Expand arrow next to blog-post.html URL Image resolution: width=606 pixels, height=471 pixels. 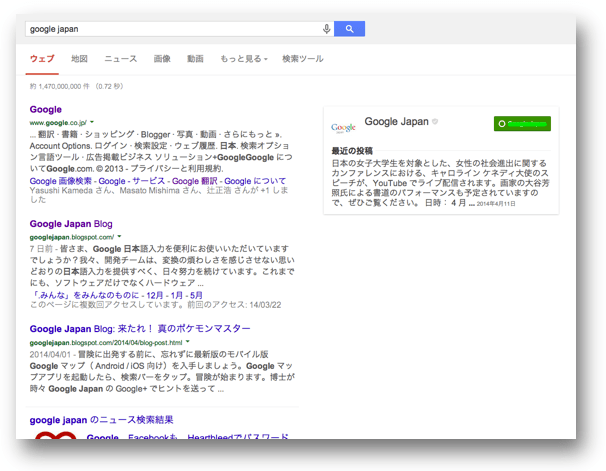pos(187,342)
